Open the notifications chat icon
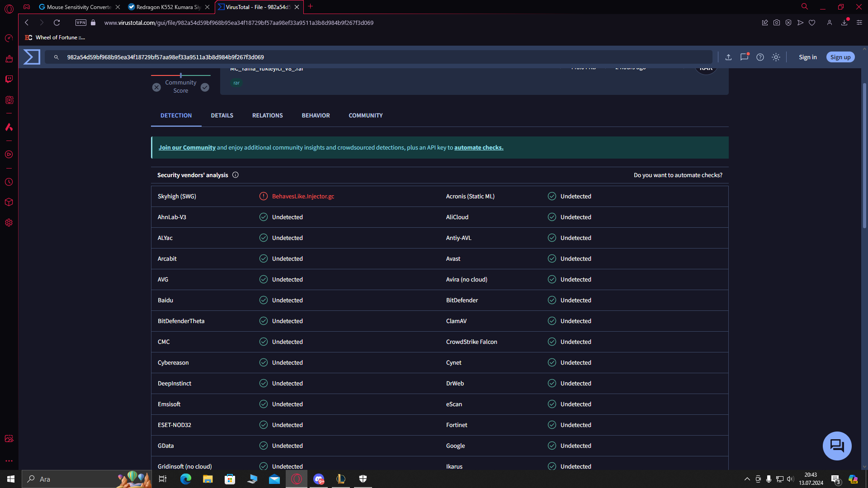Screen dimensions: 868x488 (744, 57)
